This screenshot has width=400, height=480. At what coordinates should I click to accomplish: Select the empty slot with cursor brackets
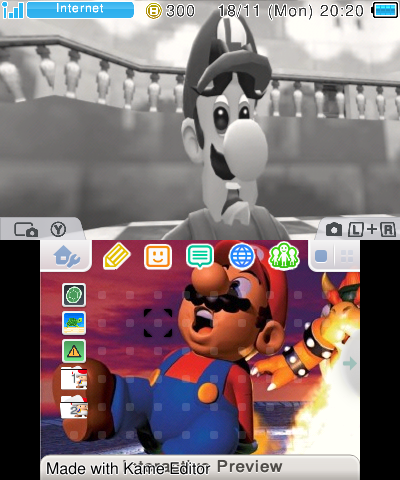point(158,323)
